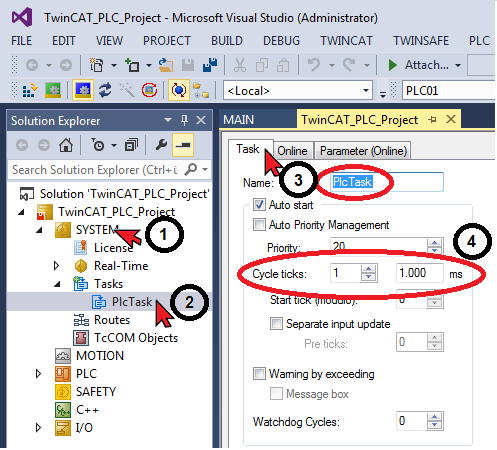Check Warning by exceeding option
The width and height of the screenshot is (497, 450).
pyautogui.click(x=259, y=374)
